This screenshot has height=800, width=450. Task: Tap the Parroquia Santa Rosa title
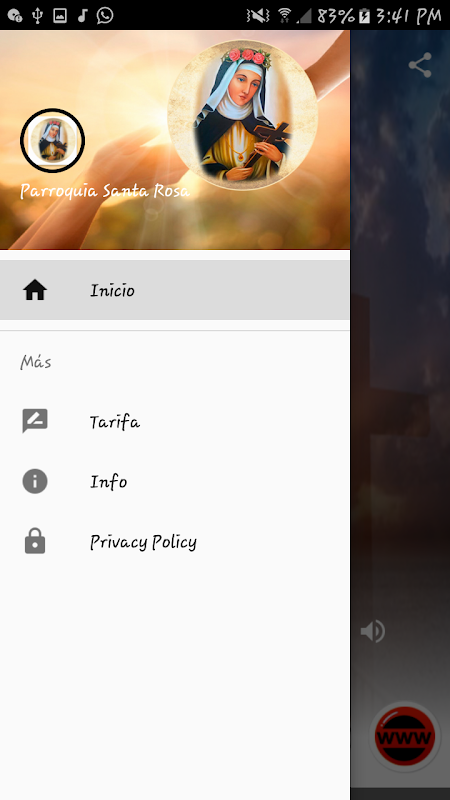[105, 191]
